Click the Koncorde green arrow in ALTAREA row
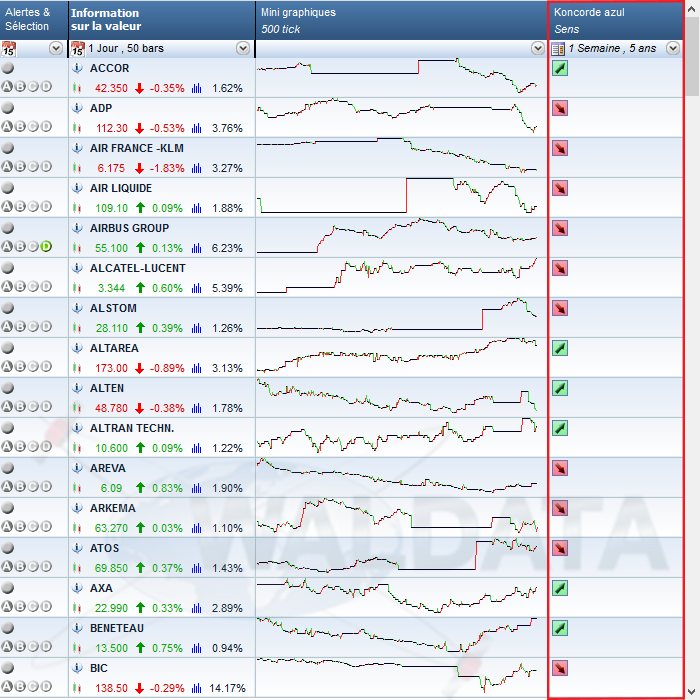The image size is (700, 700). tap(560, 348)
